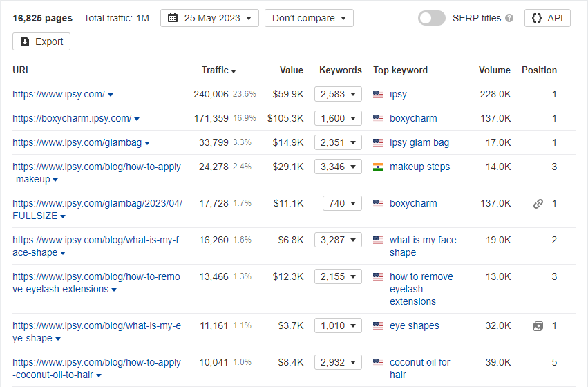This screenshot has width=588, height=387.
Task: Open the what-is-my-face-shape blog URL
Action: (95, 246)
